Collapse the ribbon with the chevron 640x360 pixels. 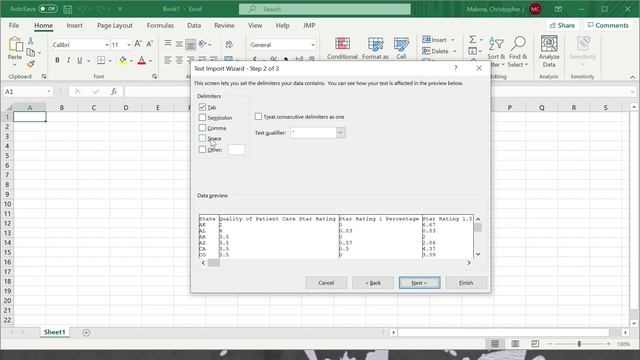tap(632, 77)
